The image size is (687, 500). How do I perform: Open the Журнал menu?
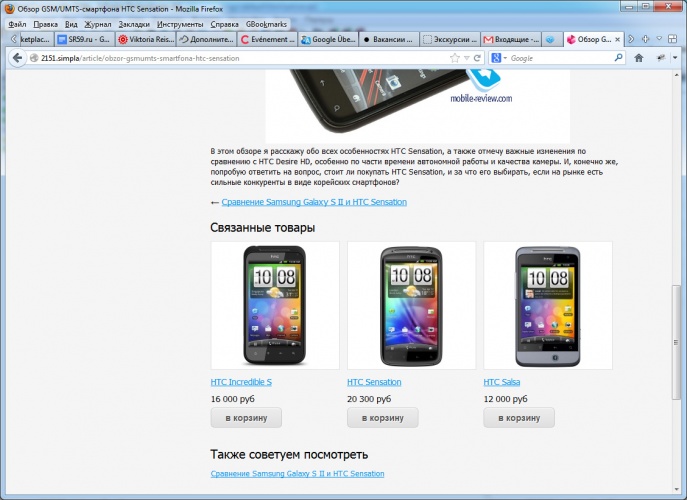98,25
